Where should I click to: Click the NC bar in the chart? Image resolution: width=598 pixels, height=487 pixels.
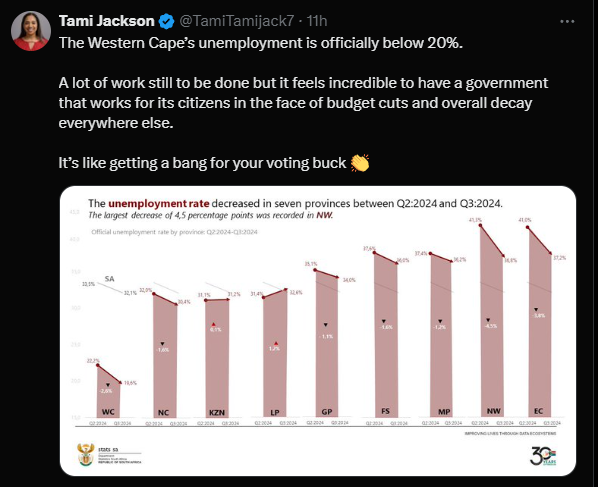coord(165,355)
